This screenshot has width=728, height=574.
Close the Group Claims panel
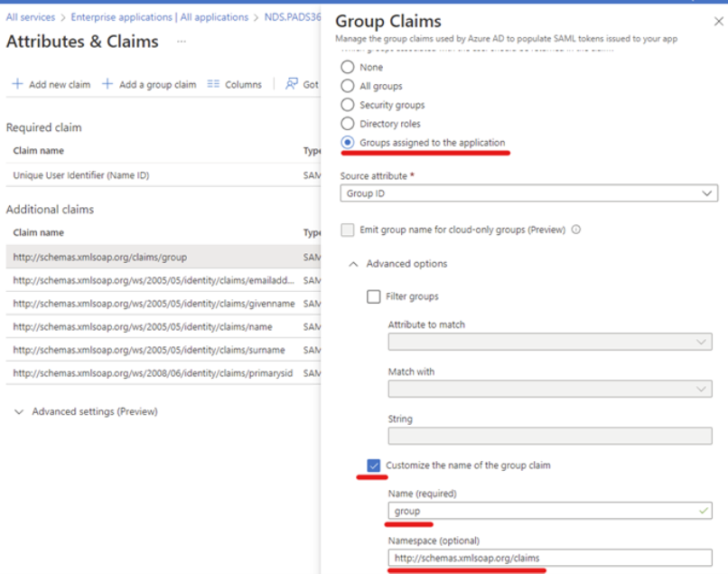coord(718,22)
